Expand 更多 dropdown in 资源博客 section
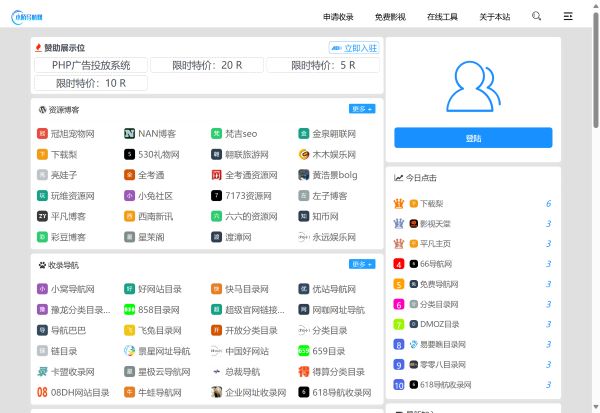This screenshot has width=600, height=413. [362, 109]
